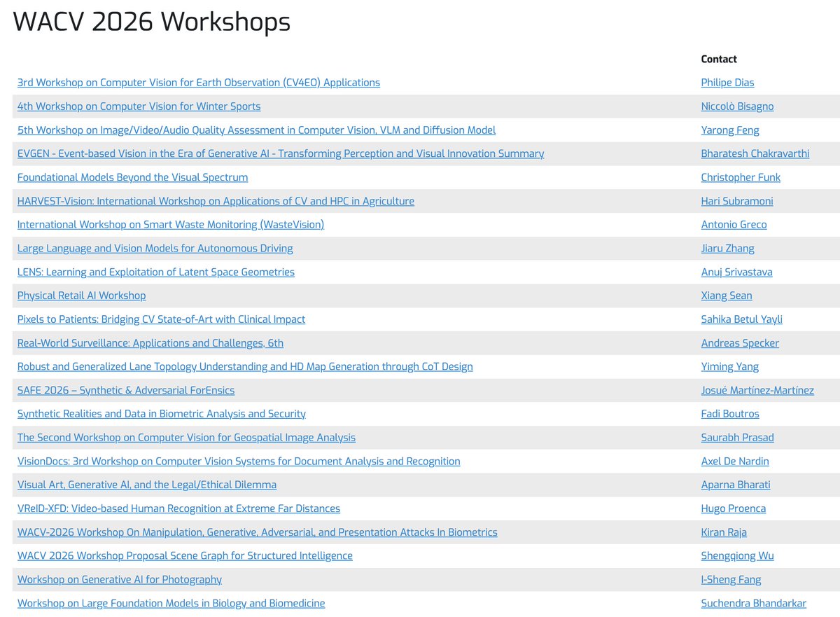Open Foundational Models Beyond the Visual Spectrum

pos(132,177)
